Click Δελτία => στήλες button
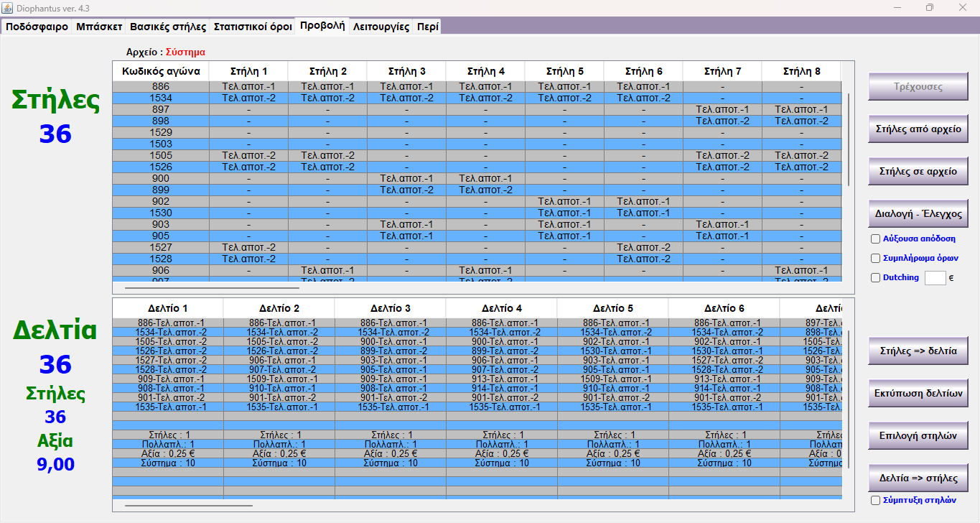 [918, 478]
